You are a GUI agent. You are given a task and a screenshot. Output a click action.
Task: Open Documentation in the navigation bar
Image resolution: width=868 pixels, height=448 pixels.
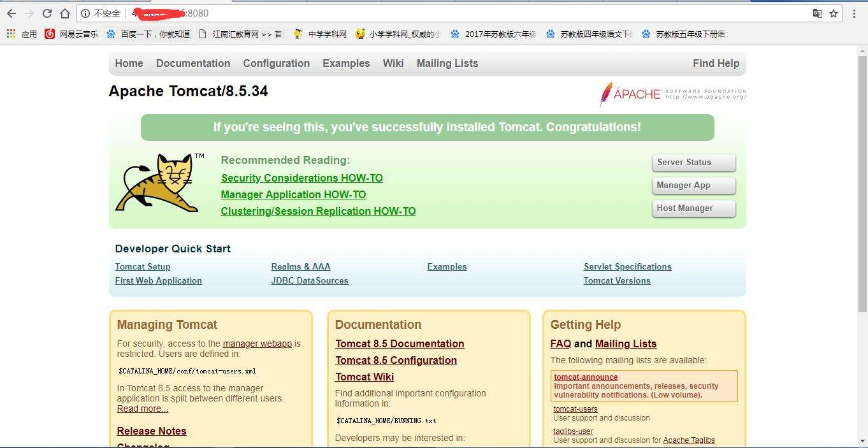click(x=193, y=63)
